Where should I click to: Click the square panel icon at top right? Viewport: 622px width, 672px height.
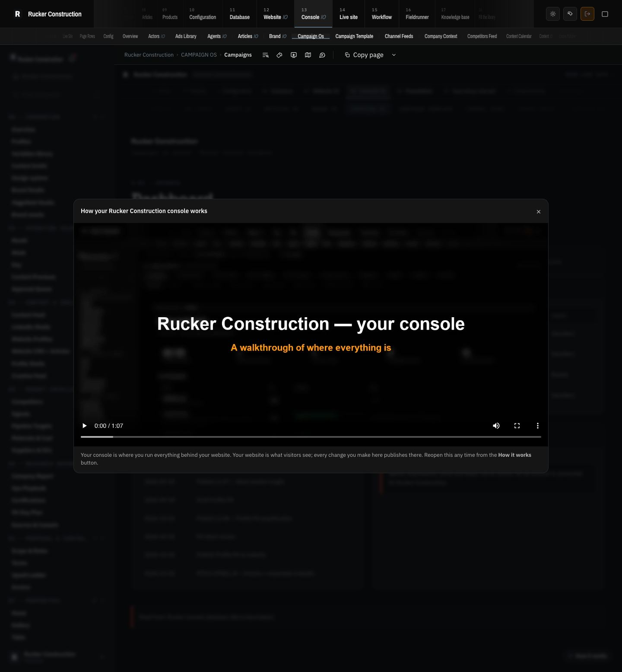point(605,14)
